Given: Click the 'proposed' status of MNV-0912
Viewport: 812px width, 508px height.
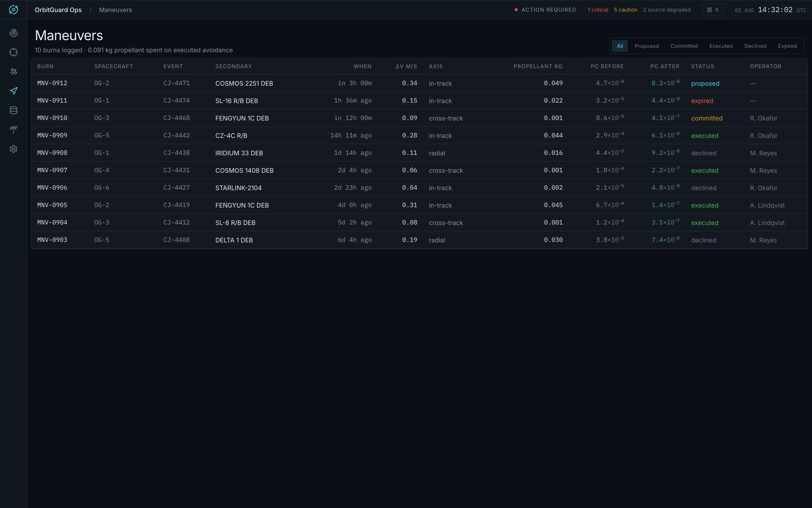Looking at the screenshot, I should pyautogui.click(x=705, y=83).
